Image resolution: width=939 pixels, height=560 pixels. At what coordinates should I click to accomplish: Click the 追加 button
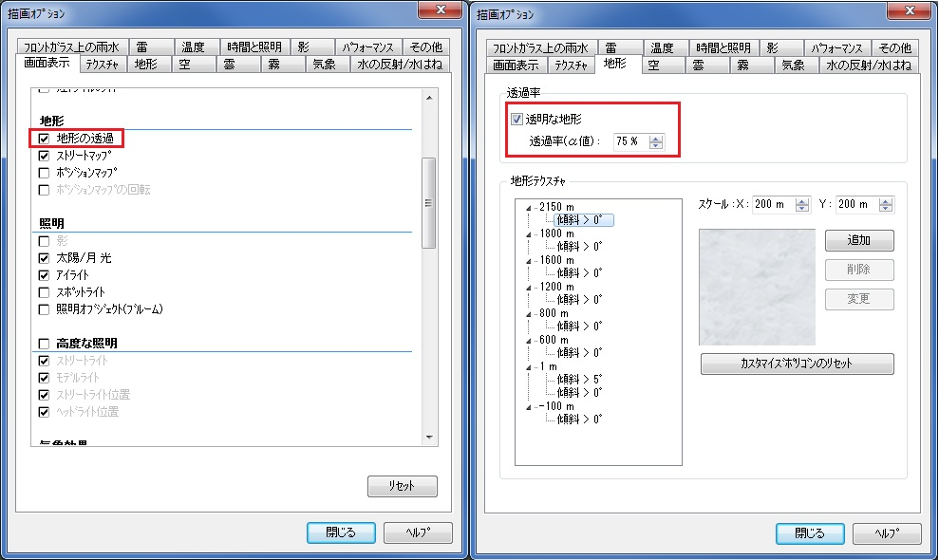tap(859, 240)
